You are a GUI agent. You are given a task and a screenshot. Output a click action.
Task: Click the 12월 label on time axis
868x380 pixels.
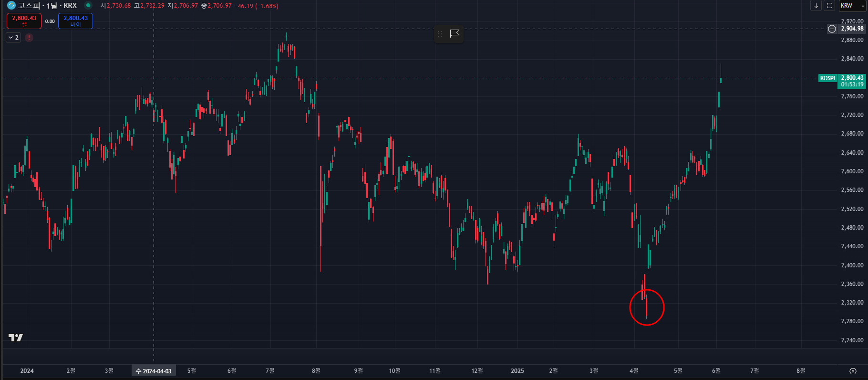(477, 371)
